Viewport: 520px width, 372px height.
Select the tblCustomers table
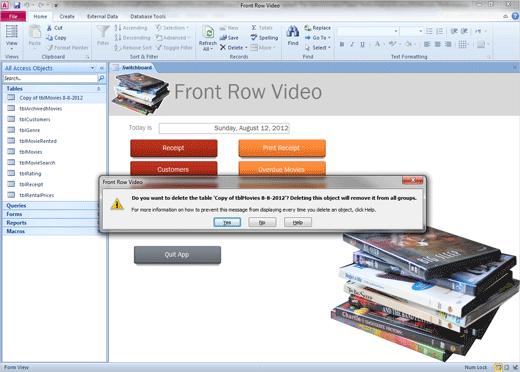click(55, 119)
